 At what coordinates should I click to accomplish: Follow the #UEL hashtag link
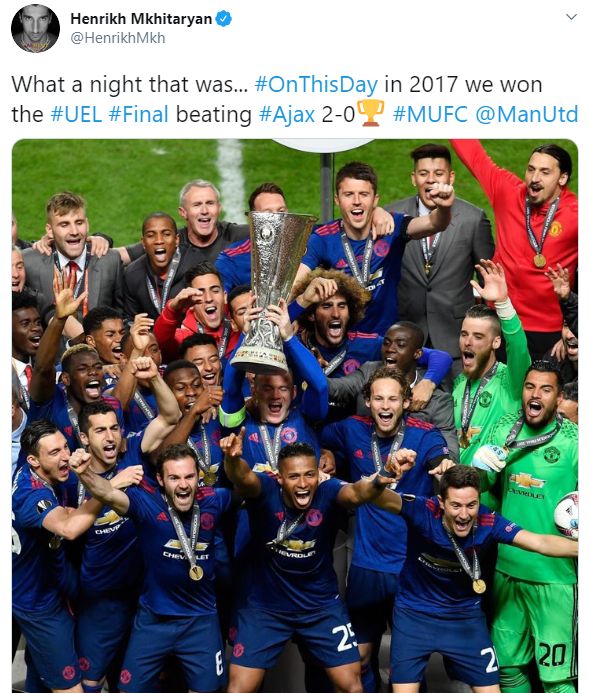(76, 114)
